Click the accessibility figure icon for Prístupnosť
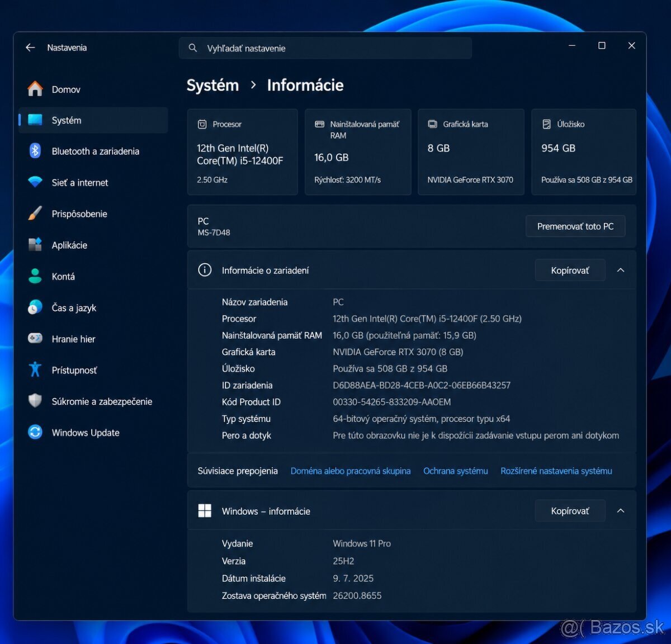Image resolution: width=671 pixels, height=644 pixels. click(x=35, y=370)
